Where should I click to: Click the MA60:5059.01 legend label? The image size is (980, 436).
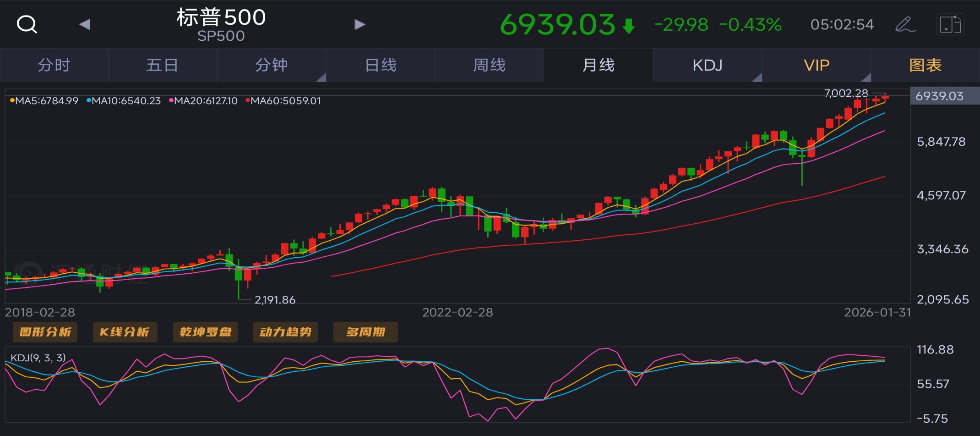tap(283, 101)
